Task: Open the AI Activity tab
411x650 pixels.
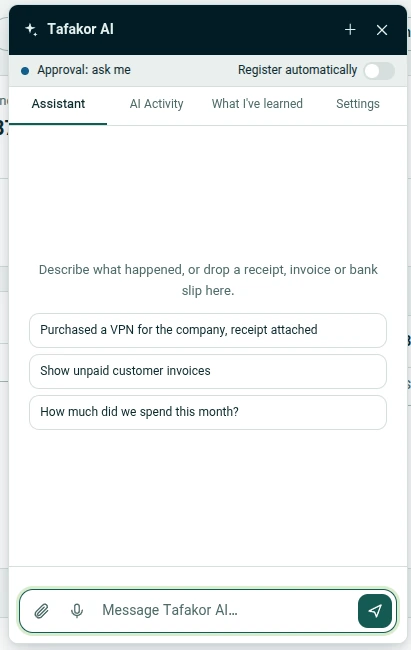Action: [x=156, y=104]
